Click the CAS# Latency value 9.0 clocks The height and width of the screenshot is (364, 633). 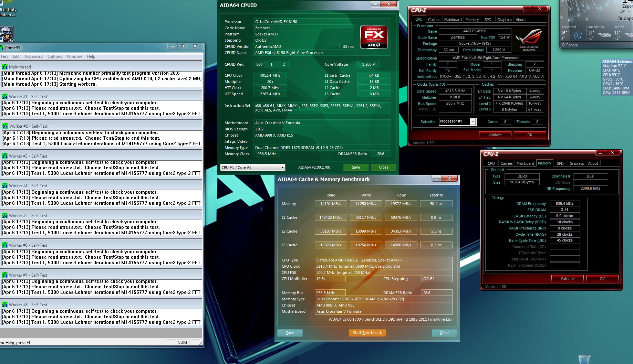[x=565, y=216]
